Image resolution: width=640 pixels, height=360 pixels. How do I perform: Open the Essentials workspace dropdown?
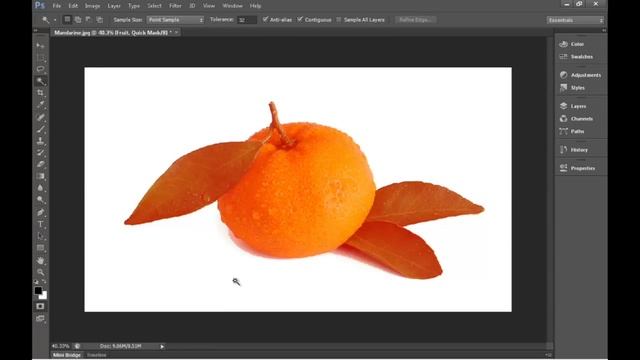(575, 20)
